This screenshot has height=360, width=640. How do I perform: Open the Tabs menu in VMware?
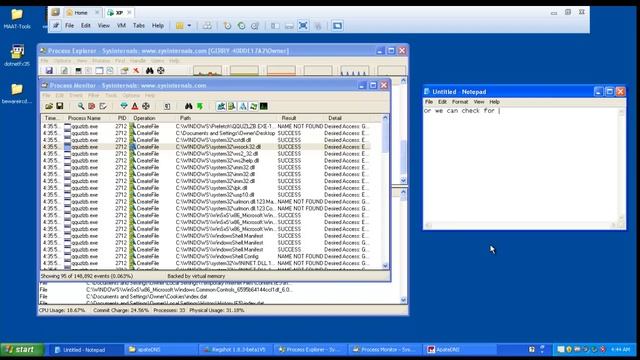(139, 25)
